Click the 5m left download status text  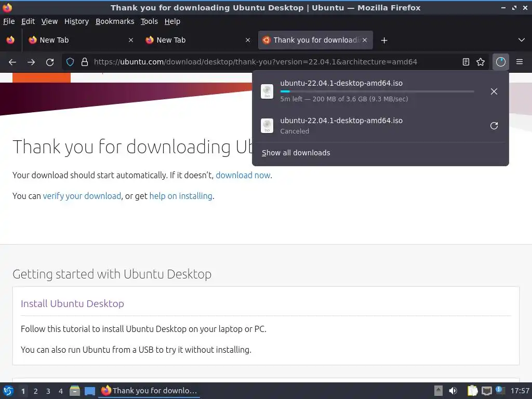point(344,99)
